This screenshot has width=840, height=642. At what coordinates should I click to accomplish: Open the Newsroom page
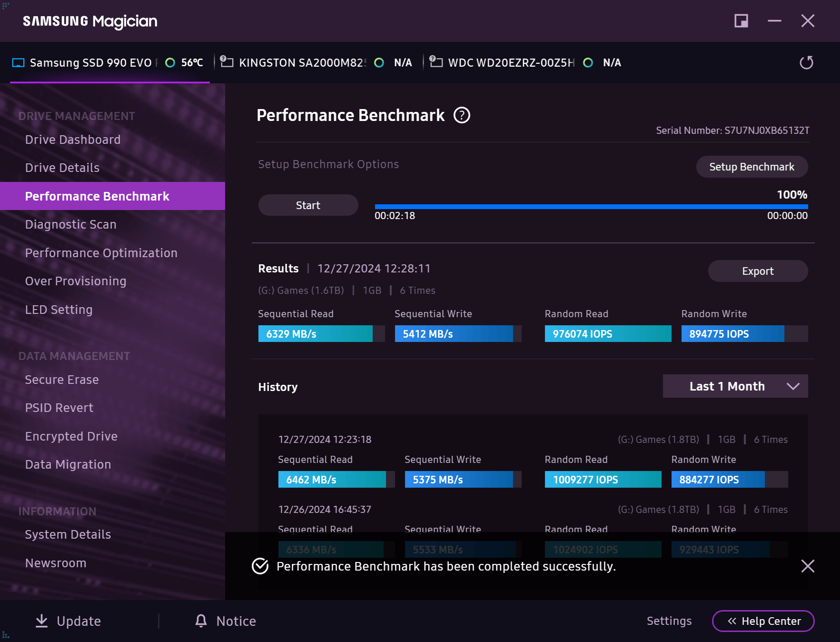pos(56,563)
